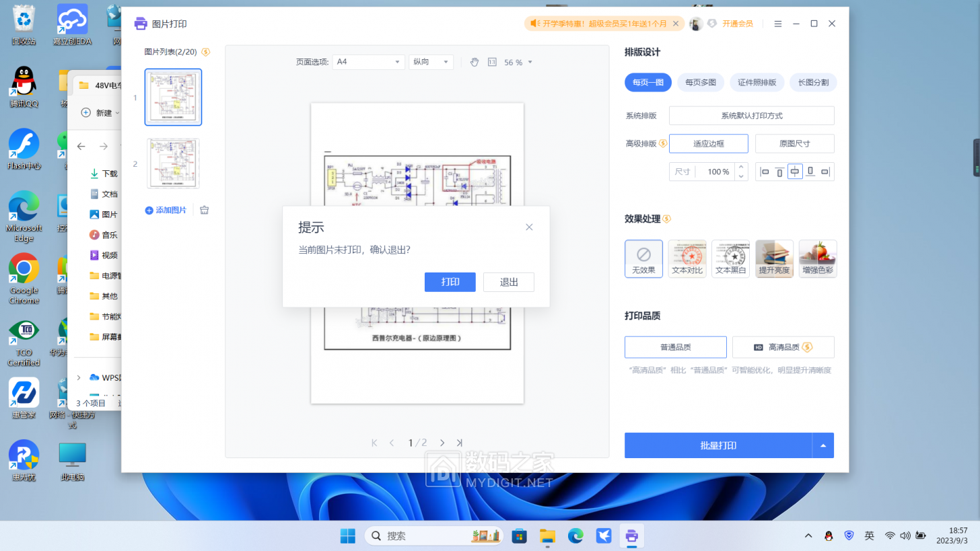Select the 长图分割 layout tab

813,82
